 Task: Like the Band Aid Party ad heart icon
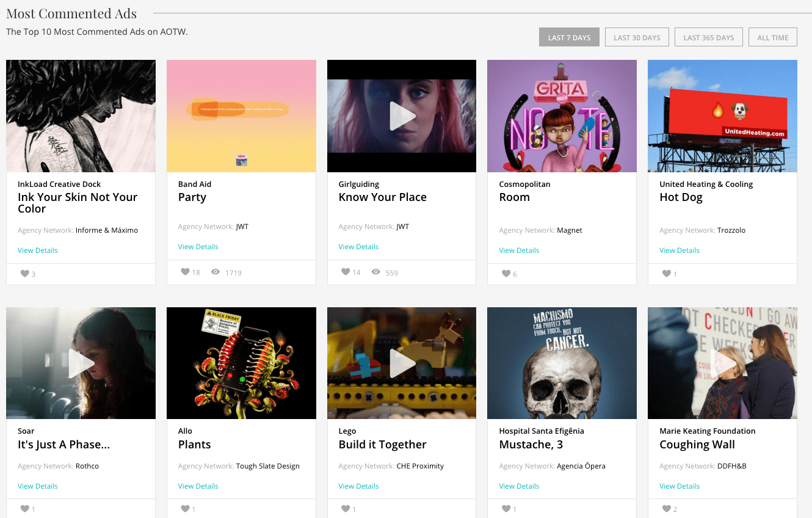185,272
